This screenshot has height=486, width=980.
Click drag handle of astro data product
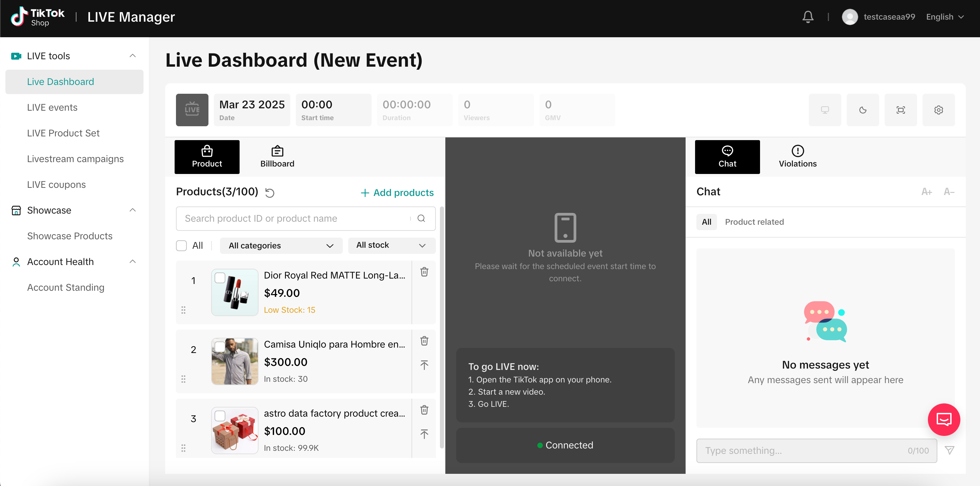[x=183, y=448]
